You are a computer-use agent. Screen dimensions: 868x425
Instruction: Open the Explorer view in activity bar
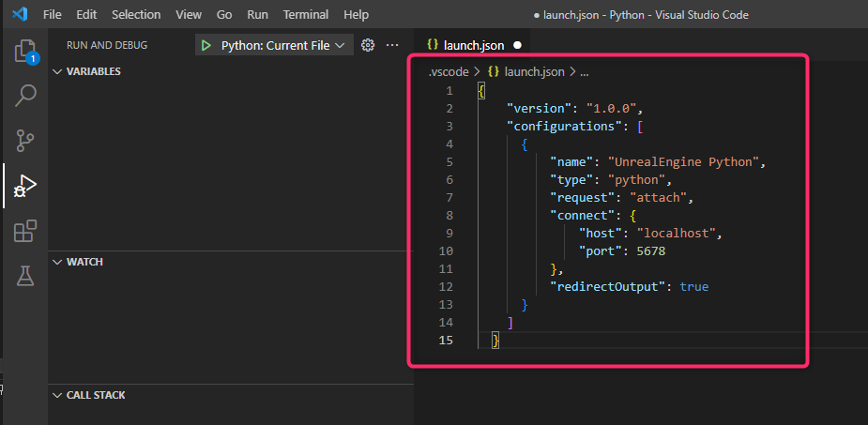click(x=25, y=51)
